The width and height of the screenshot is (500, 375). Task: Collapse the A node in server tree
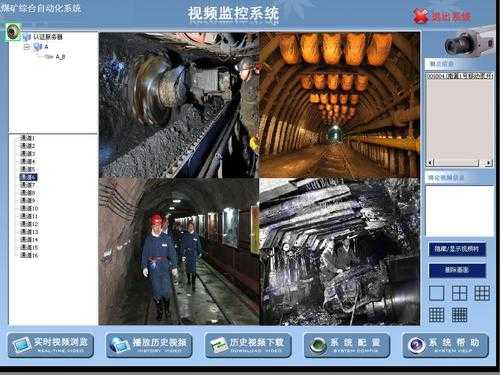26,47
